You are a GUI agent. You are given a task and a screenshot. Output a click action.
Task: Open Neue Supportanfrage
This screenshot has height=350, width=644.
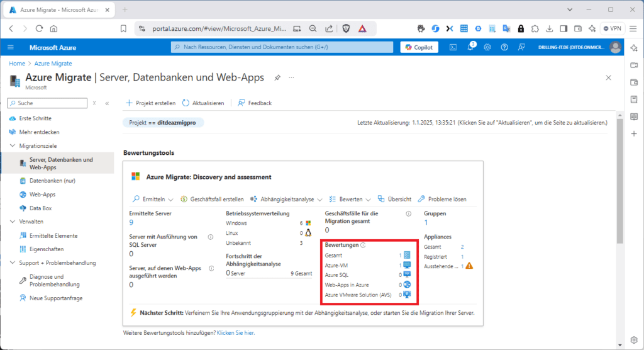click(x=56, y=298)
